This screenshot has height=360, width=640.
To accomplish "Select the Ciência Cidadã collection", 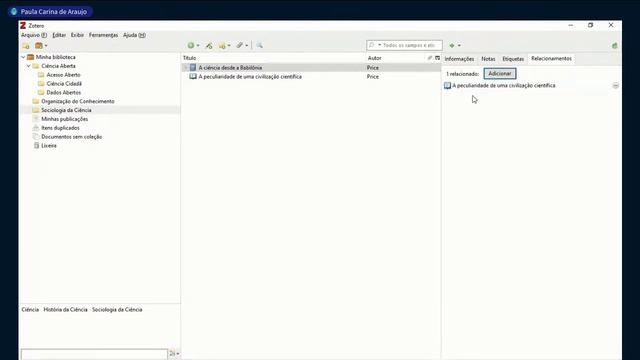I will click(64, 84).
